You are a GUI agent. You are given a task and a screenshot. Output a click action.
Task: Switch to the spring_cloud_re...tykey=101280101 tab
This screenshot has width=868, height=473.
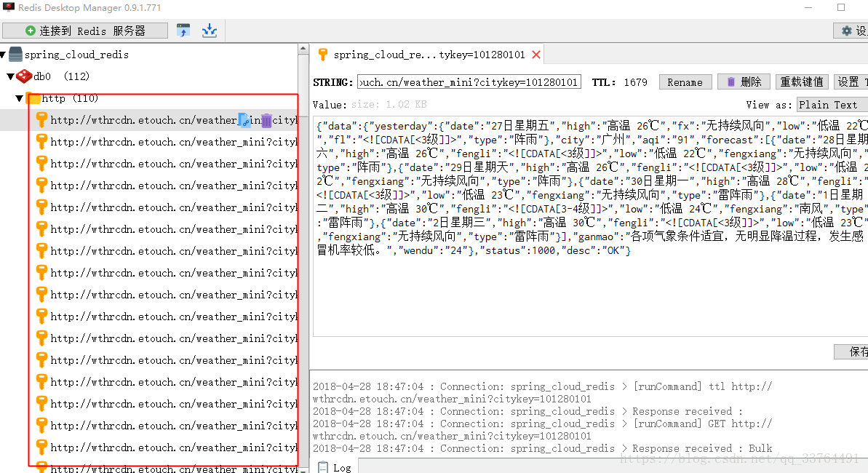(429, 55)
